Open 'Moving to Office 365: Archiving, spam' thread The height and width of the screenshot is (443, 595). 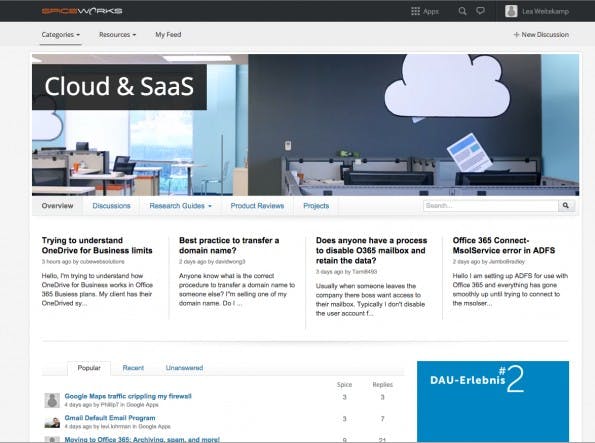(x=142, y=439)
